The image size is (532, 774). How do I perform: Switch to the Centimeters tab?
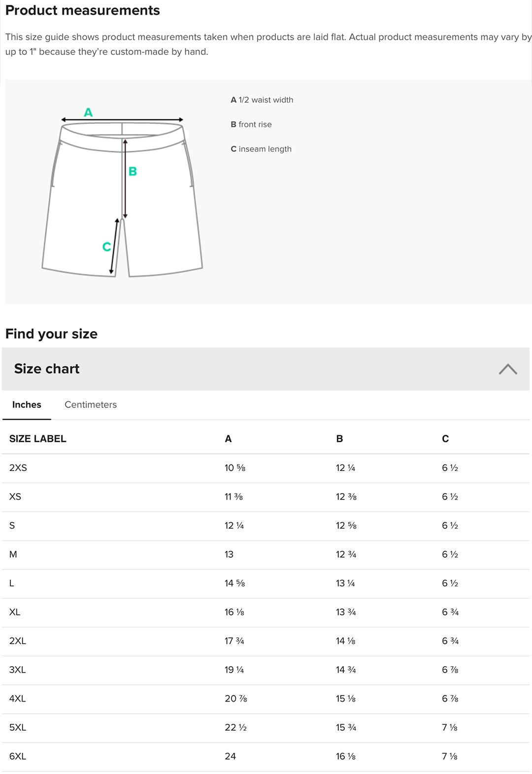[x=91, y=404]
